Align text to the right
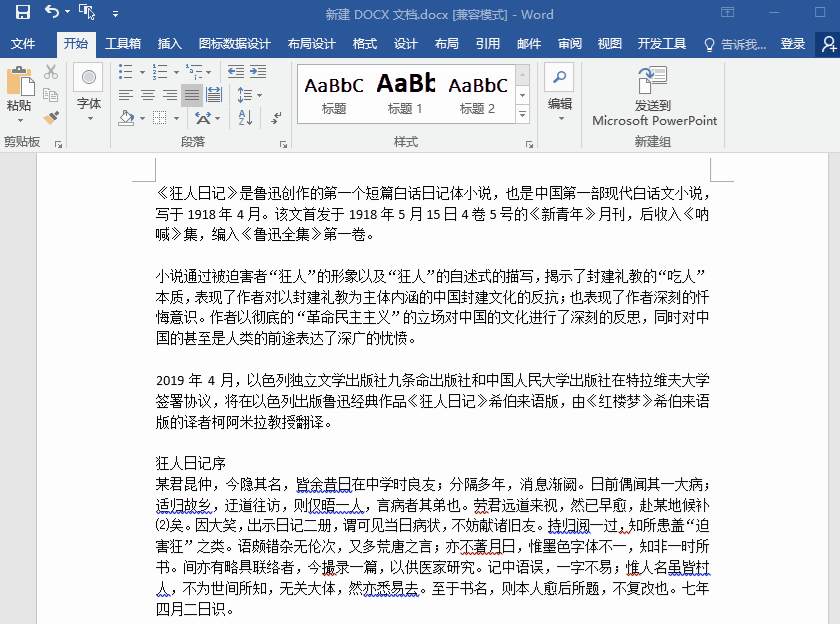Viewport: 840px width, 624px height. (x=170, y=95)
